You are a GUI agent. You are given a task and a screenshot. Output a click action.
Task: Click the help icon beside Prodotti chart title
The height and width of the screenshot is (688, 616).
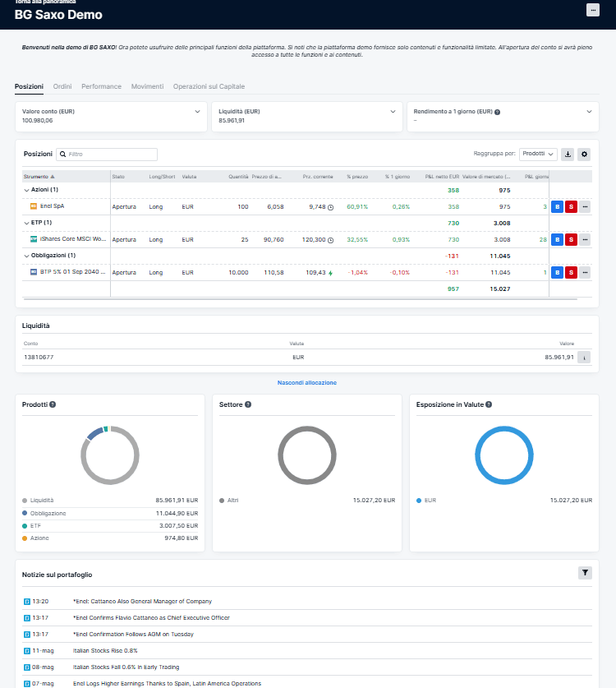click(53, 404)
